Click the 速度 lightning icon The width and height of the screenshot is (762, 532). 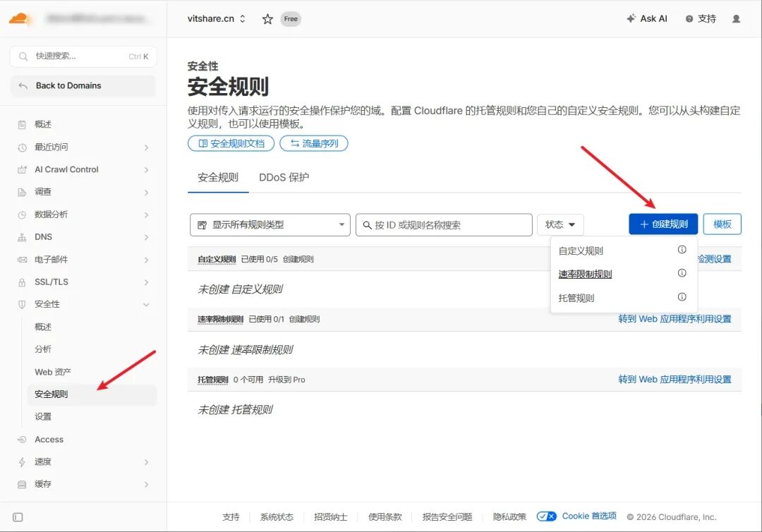tap(22, 462)
